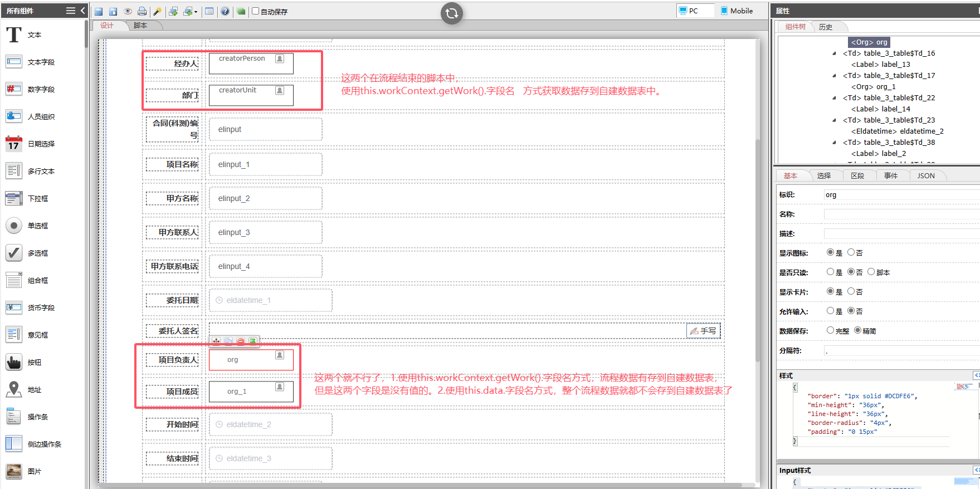Click the creatorPerson field on the form
The height and width of the screenshot is (489, 980).
[x=251, y=63]
